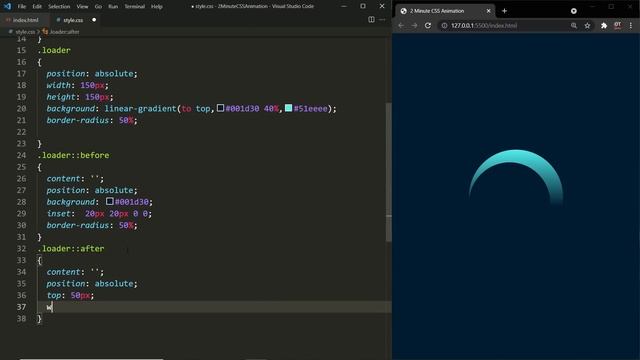Open the #001d30 color swatch on line 28
Screen dimensions: 640x360
click(x=110, y=201)
